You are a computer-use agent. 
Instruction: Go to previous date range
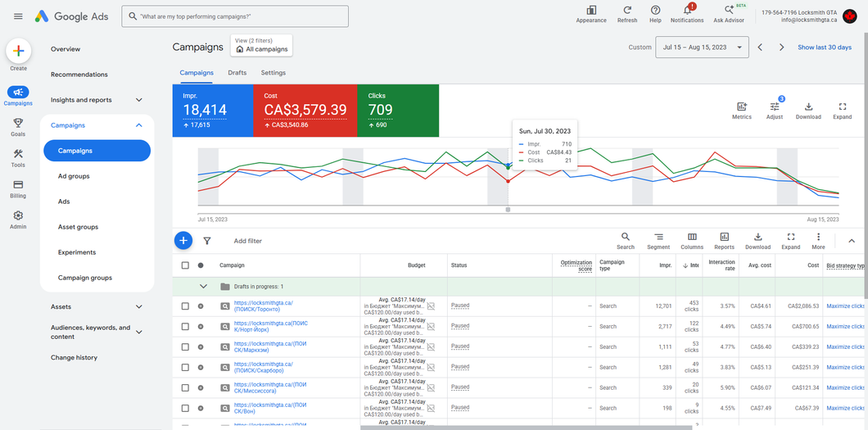click(760, 48)
